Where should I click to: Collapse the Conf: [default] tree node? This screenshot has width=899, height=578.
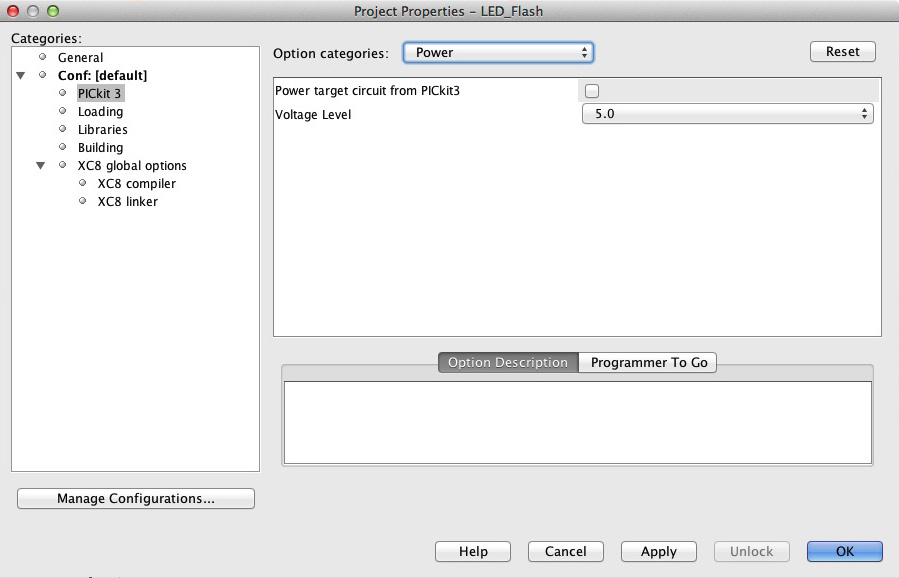point(21,76)
